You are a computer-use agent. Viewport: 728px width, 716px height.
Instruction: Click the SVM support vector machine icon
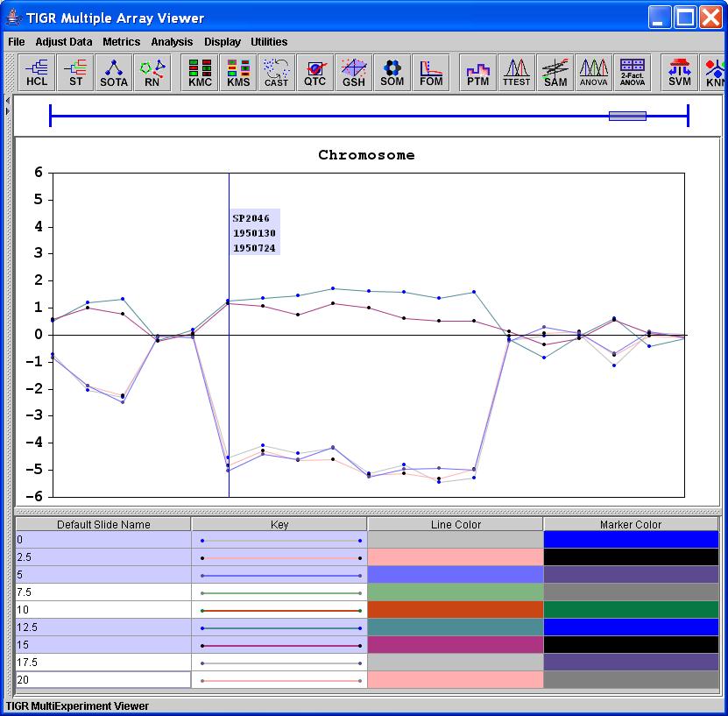point(679,72)
